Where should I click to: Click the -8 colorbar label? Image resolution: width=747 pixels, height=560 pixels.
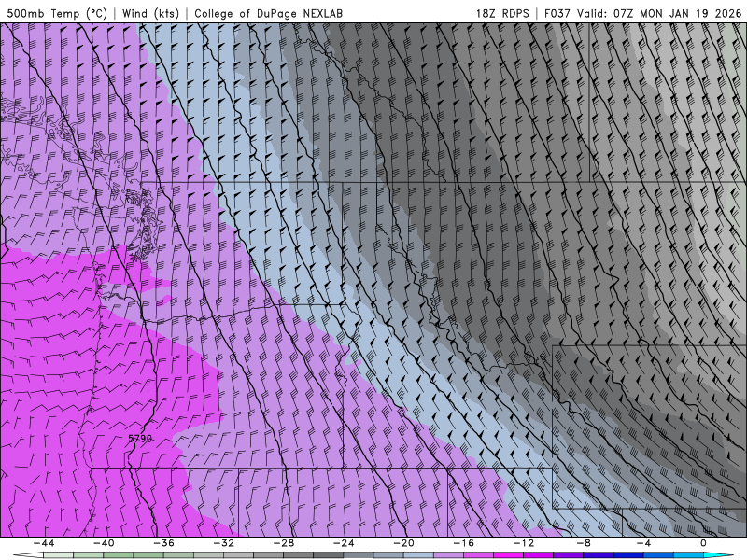tap(583, 543)
